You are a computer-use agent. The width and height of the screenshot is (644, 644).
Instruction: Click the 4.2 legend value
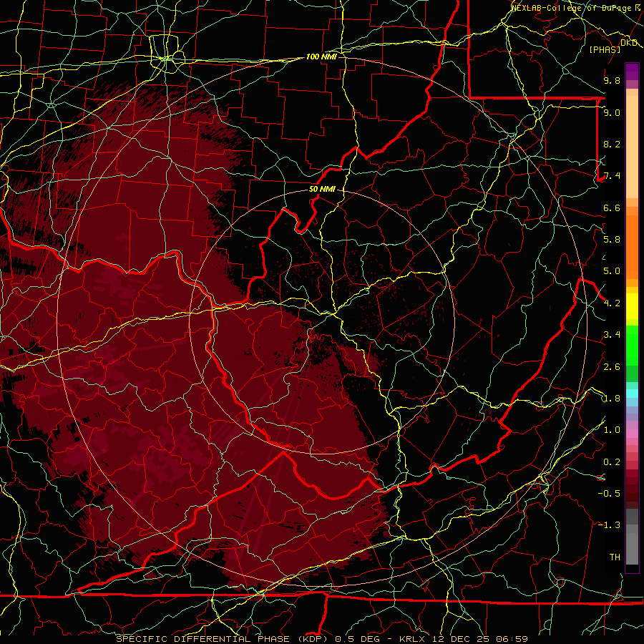[612, 303]
